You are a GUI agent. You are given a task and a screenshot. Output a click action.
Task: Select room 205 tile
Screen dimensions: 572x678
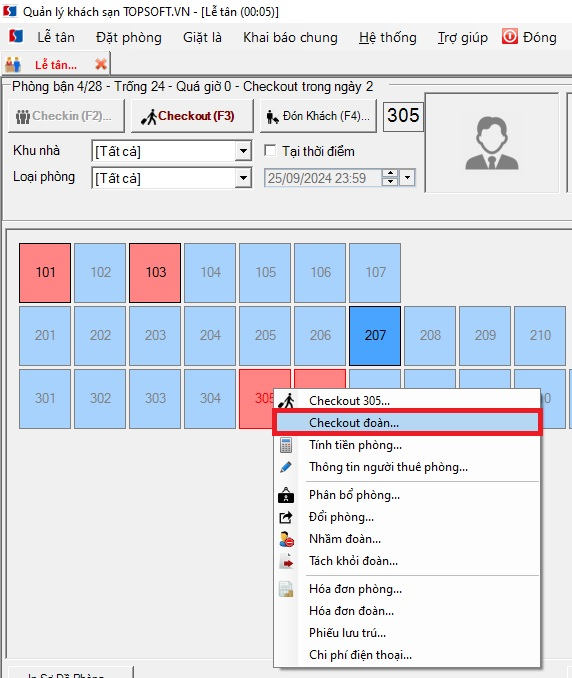[265, 336]
